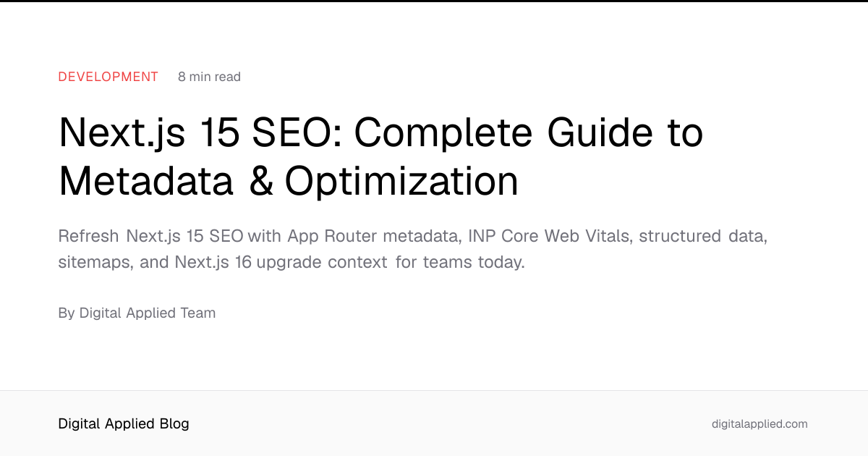
Task: Click structured data in the description
Action: (703, 236)
